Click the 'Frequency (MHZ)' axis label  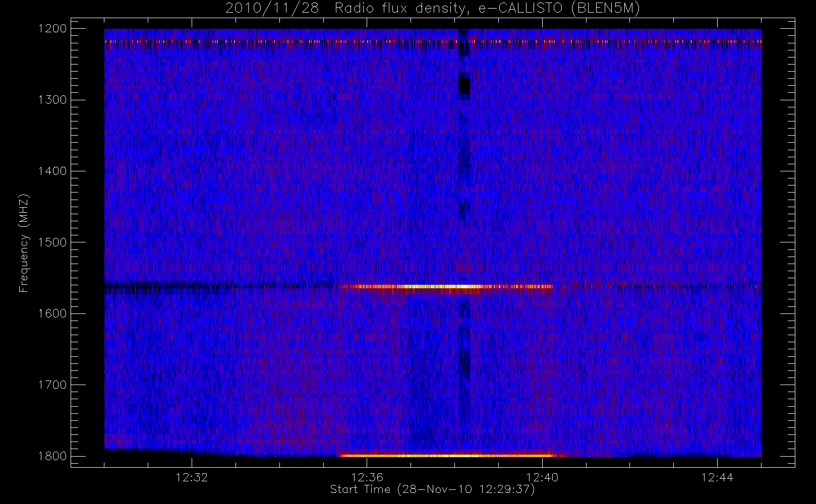pyautogui.click(x=24, y=243)
